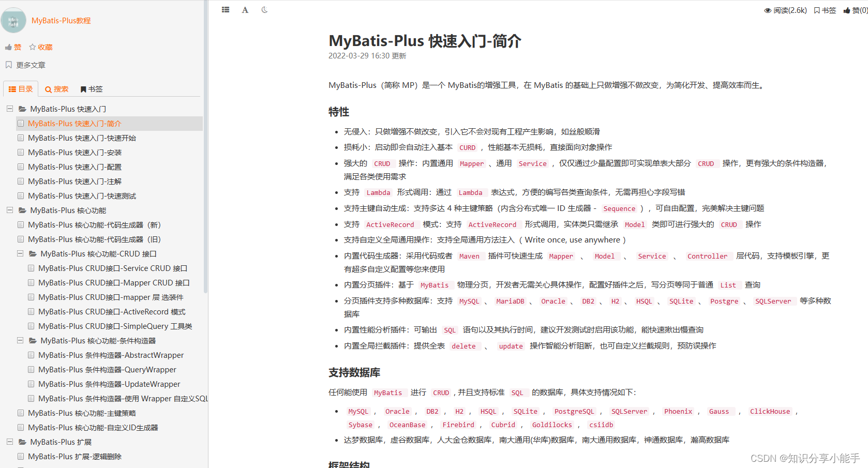The height and width of the screenshot is (468, 868).
Task: Collapse the 核心功能-条件构造器 subfolder
Action: pos(20,341)
